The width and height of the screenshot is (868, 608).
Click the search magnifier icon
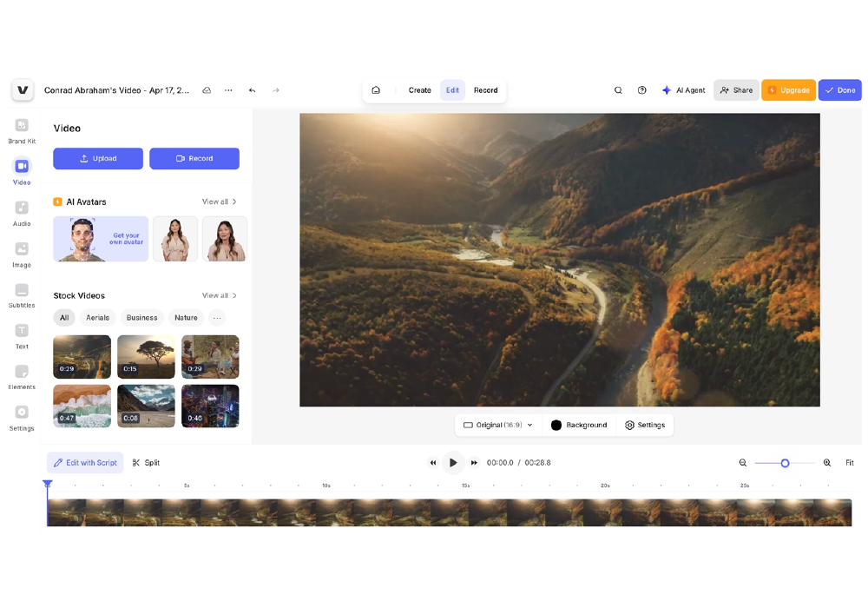pos(618,90)
